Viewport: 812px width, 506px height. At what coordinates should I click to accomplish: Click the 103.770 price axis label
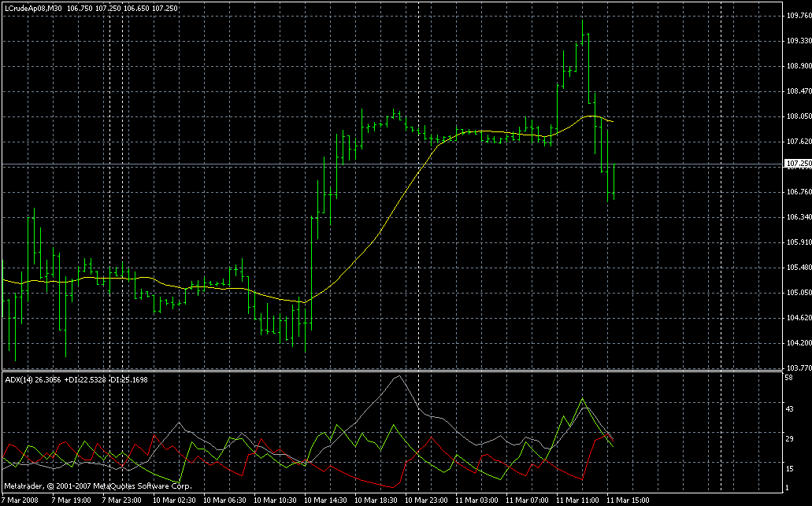(798, 367)
